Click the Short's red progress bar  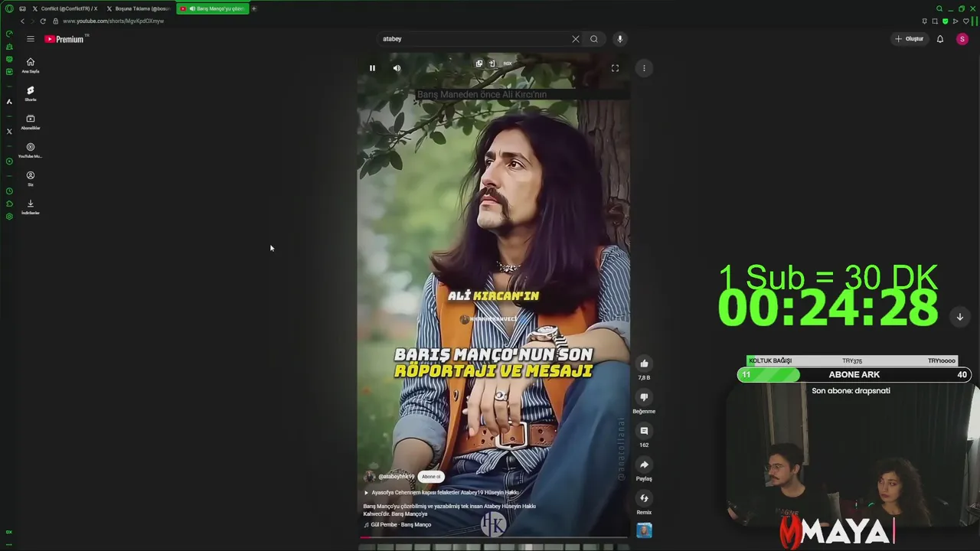[494, 537]
